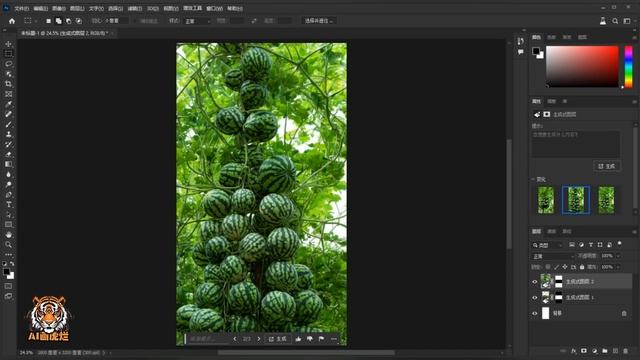Select the Move tool
Screen dimensions: 640x360
8,44
